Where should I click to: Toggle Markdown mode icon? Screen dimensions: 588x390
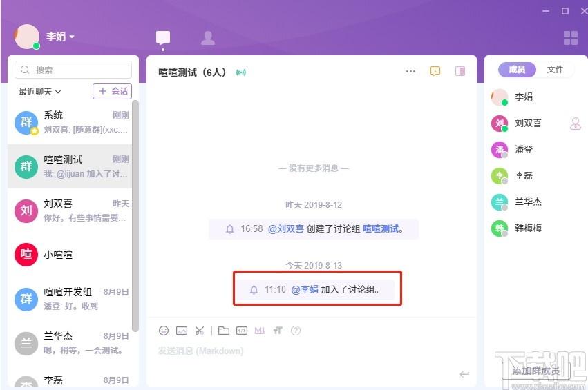[x=260, y=331]
